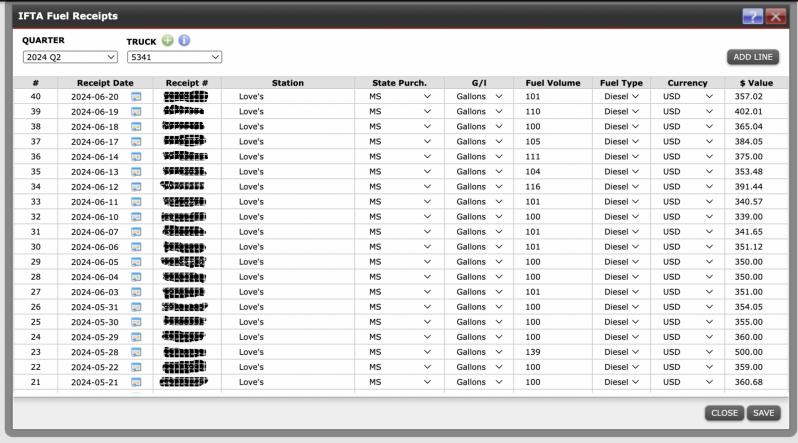798x443 pixels.
Task: Open calendar icon for receipt 2024-06-11
Action: point(136,202)
